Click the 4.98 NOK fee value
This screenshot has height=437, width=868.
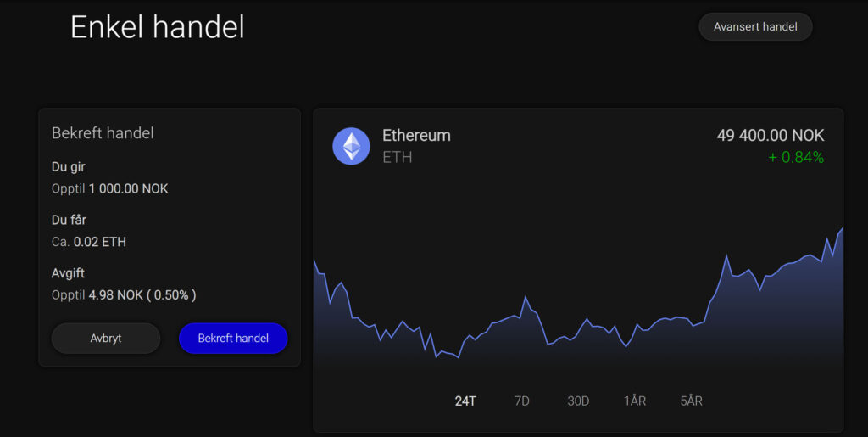pyautogui.click(x=115, y=295)
